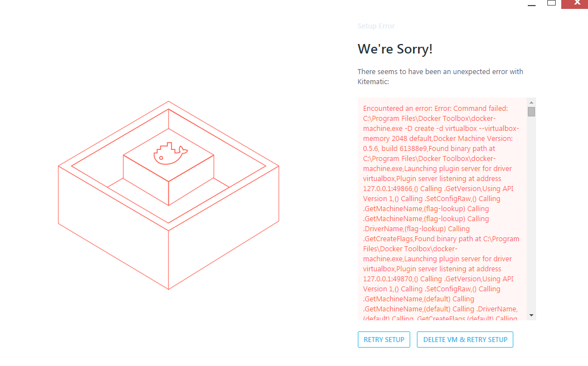The width and height of the screenshot is (588, 366).
Task: Click the '127.0.0.1:49870' address in the log
Action: [x=388, y=279]
